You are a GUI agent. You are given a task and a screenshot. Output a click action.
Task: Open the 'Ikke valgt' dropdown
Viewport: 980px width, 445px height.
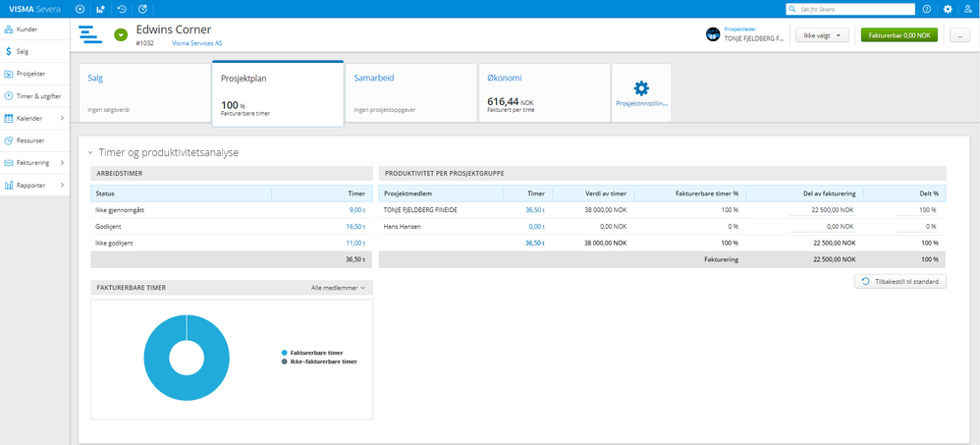[x=822, y=34]
